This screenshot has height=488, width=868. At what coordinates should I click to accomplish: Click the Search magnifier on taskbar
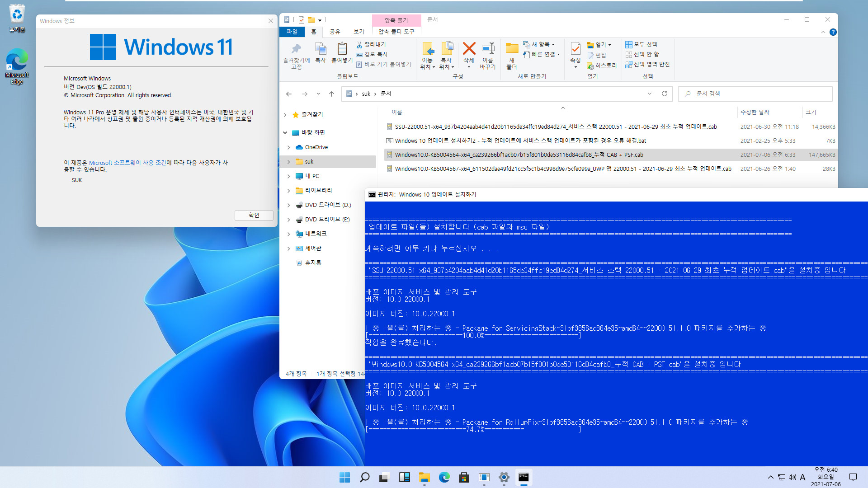click(364, 477)
